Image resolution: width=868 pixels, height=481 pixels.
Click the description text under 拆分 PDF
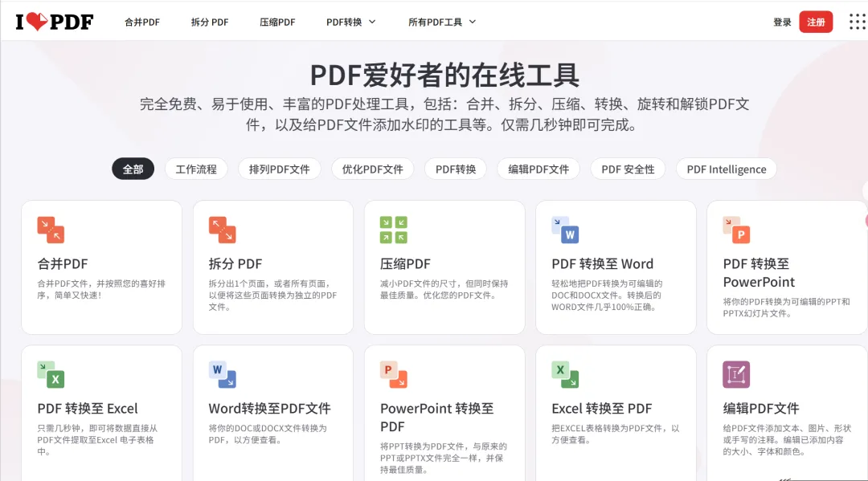click(273, 296)
